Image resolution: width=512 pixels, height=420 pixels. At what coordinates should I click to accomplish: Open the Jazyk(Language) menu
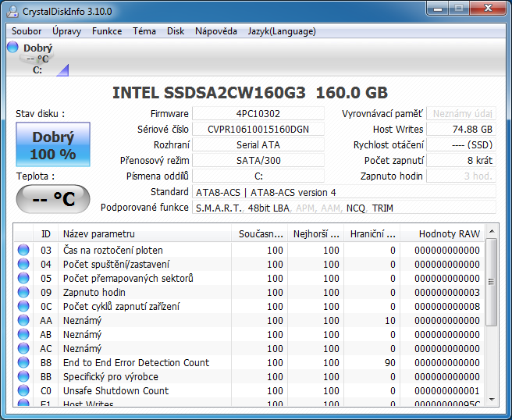point(281,31)
